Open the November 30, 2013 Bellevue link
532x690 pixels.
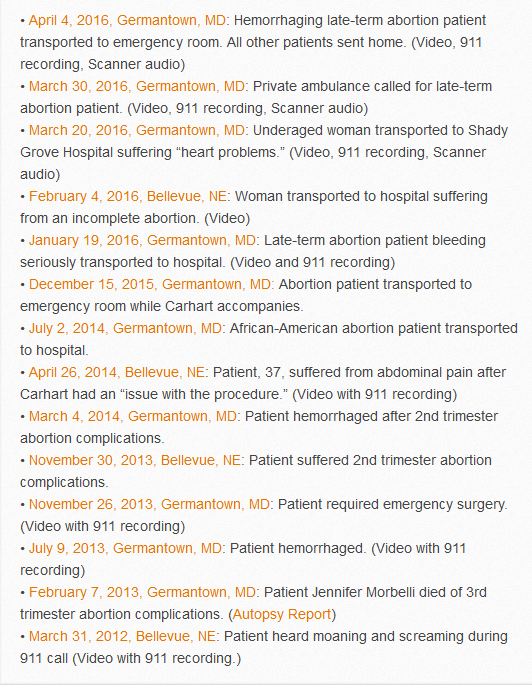pos(135,460)
